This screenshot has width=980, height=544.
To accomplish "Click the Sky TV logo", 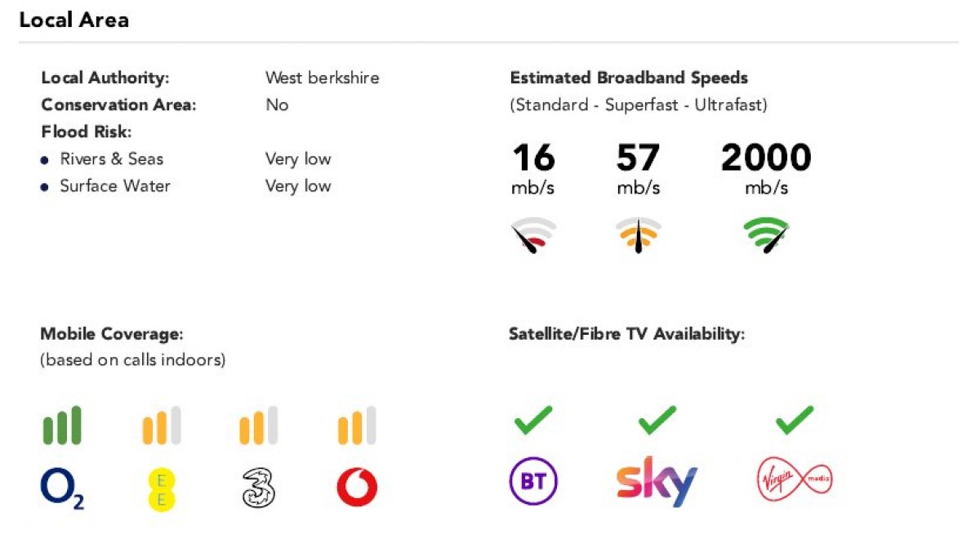I will pos(657,481).
